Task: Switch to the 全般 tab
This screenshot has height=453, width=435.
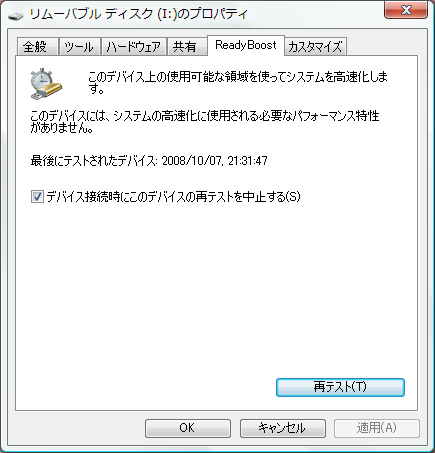Action: point(37,46)
